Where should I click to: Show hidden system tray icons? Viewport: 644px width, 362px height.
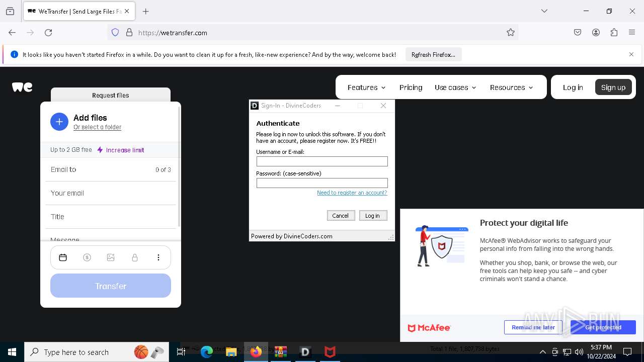[542, 352]
